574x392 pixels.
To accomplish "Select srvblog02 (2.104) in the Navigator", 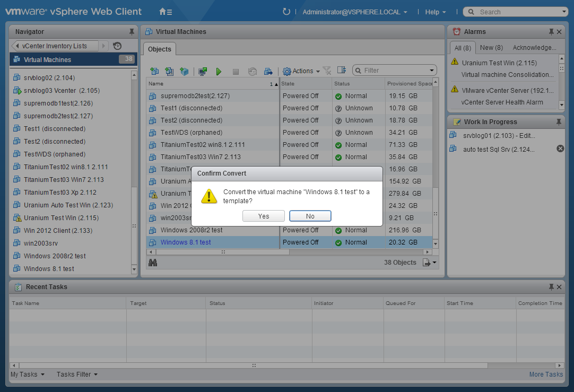I will coord(49,77).
